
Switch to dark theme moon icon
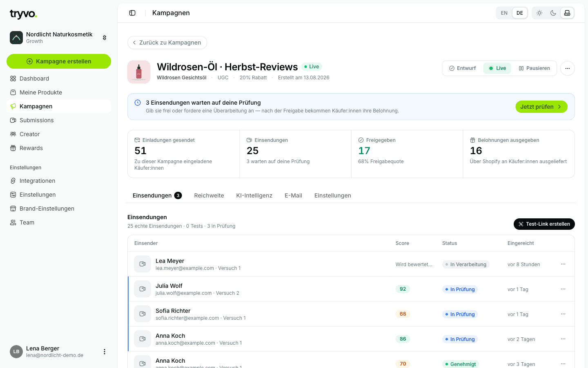(x=553, y=13)
